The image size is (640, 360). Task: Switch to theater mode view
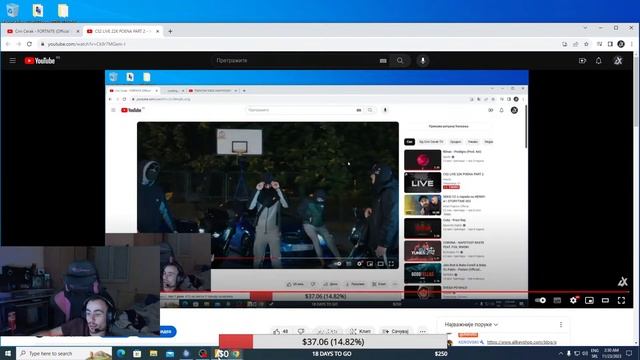click(x=605, y=300)
